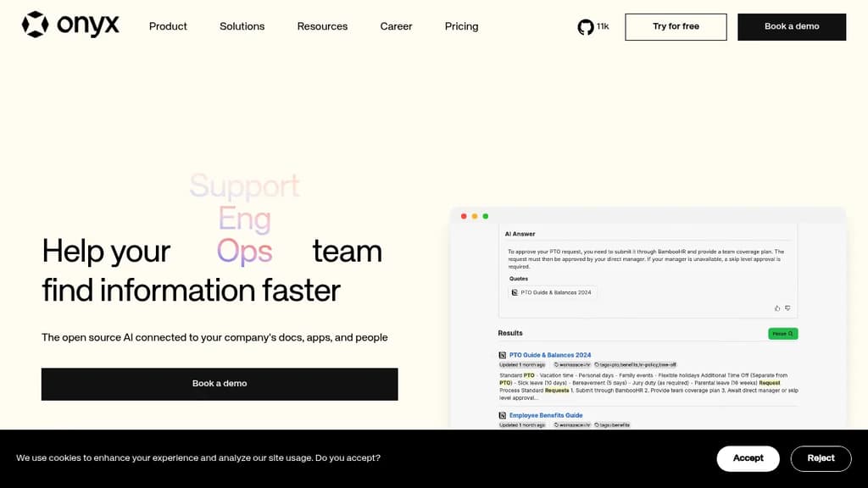Select Pricing in the navigation
Screen dimensions: 868x488
[x=461, y=26]
